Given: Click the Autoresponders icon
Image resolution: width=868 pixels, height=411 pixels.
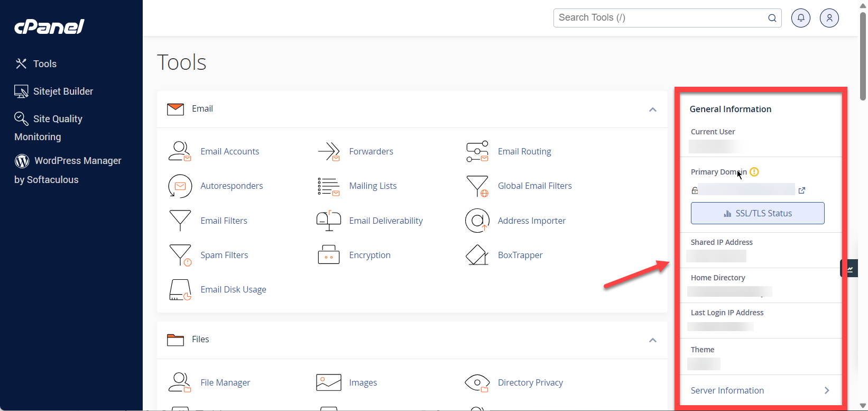Looking at the screenshot, I should [x=180, y=186].
